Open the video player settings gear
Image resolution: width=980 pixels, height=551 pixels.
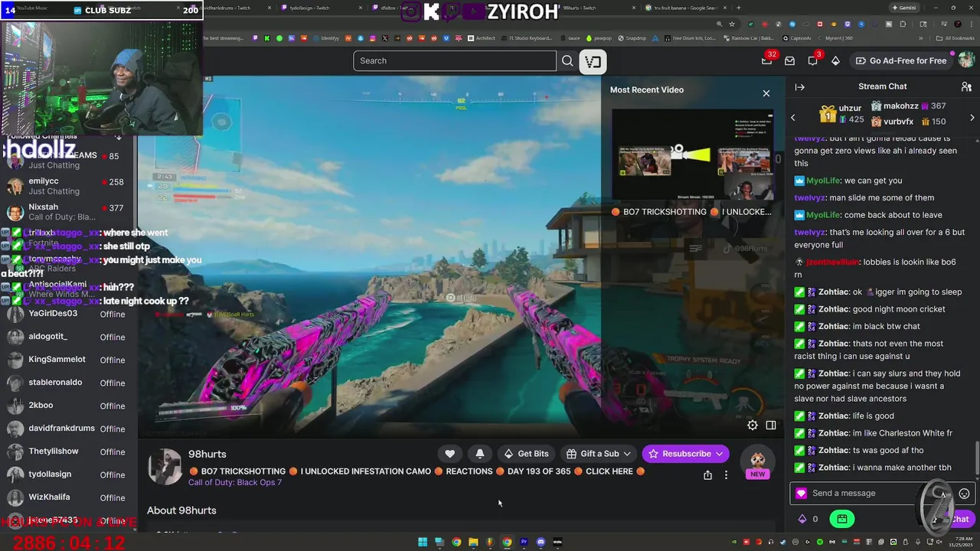753,425
